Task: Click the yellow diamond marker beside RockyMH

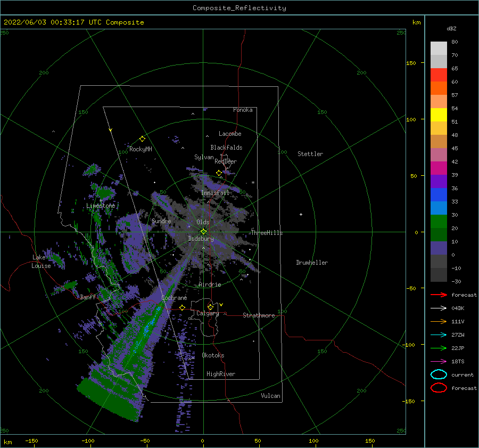Action: point(142,139)
